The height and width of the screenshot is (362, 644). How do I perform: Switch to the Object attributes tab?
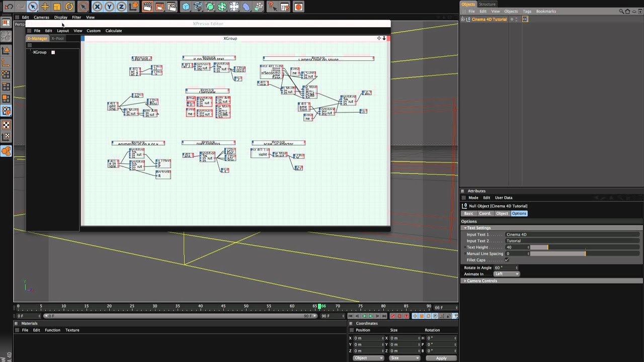tap(502, 213)
